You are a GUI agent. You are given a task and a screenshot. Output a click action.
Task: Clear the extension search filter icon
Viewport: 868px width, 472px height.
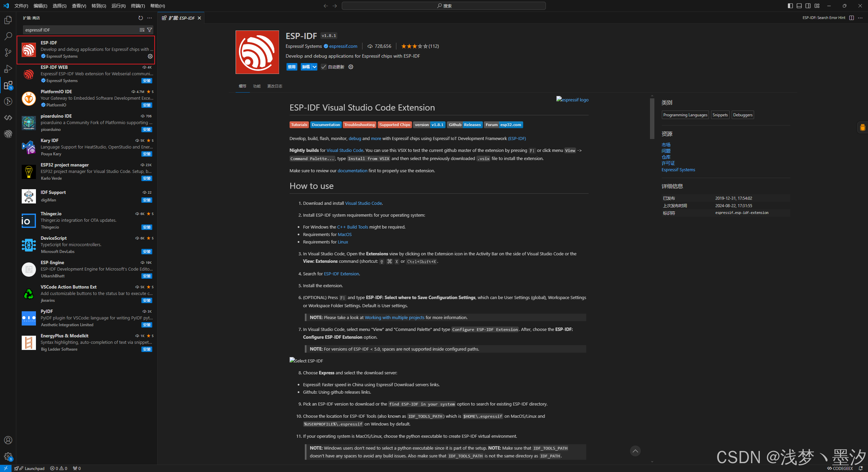pos(142,30)
